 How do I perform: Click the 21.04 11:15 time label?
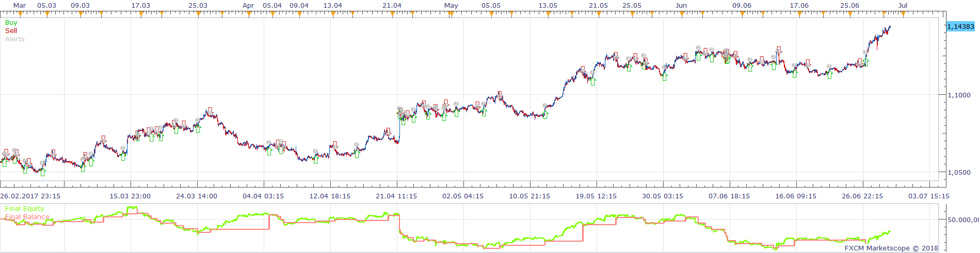point(396,196)
